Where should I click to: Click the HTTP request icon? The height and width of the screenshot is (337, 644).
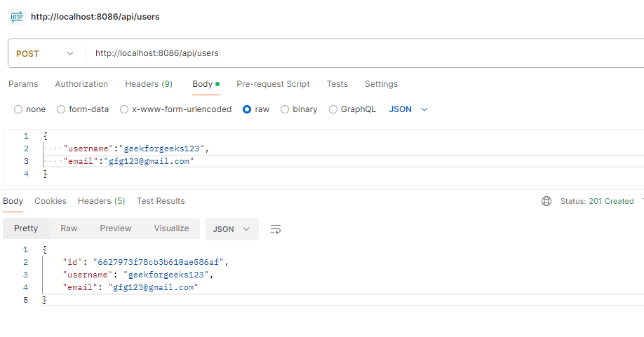point(17,16)
